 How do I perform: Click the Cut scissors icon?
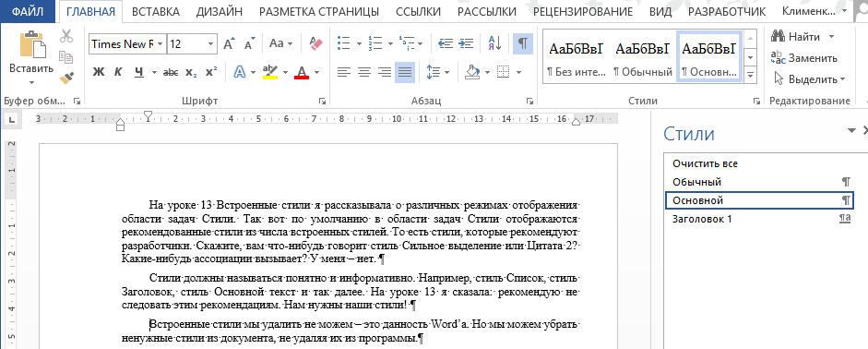point(66,37)
